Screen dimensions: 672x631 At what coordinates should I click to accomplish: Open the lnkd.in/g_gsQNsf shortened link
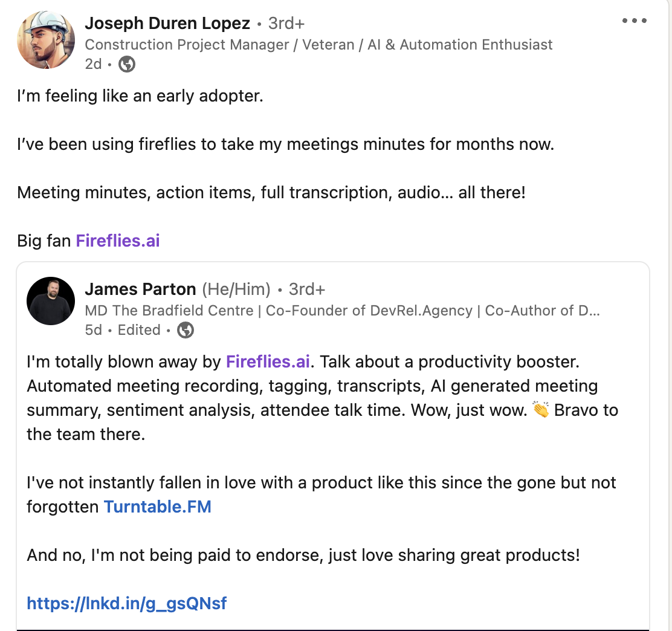tap(126, 603)
